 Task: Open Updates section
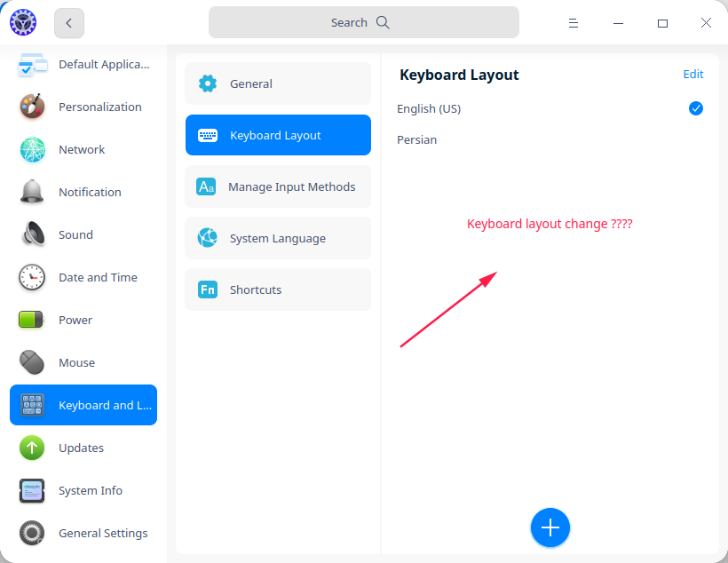(x=81, y=448)
